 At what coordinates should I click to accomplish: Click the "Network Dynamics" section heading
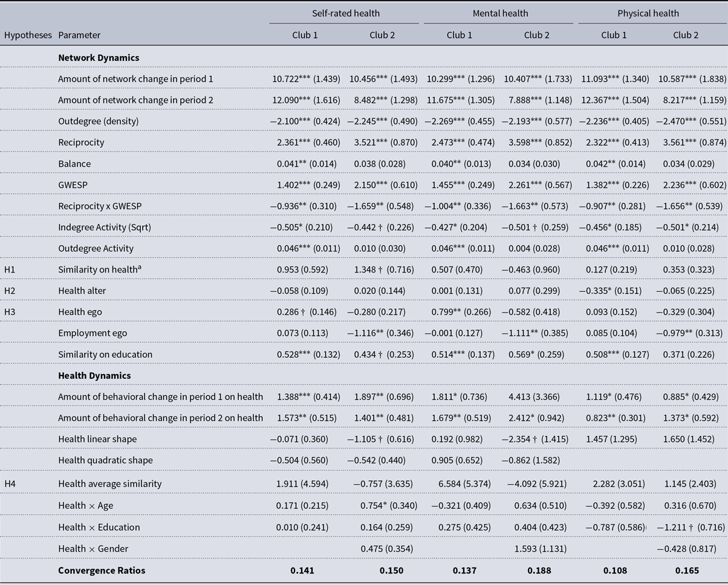coord(99,58)
